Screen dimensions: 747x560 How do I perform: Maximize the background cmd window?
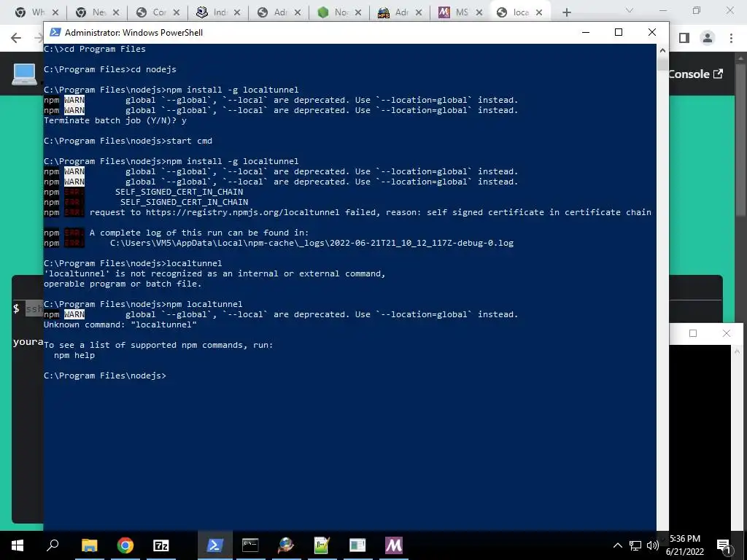click(693, 333)
